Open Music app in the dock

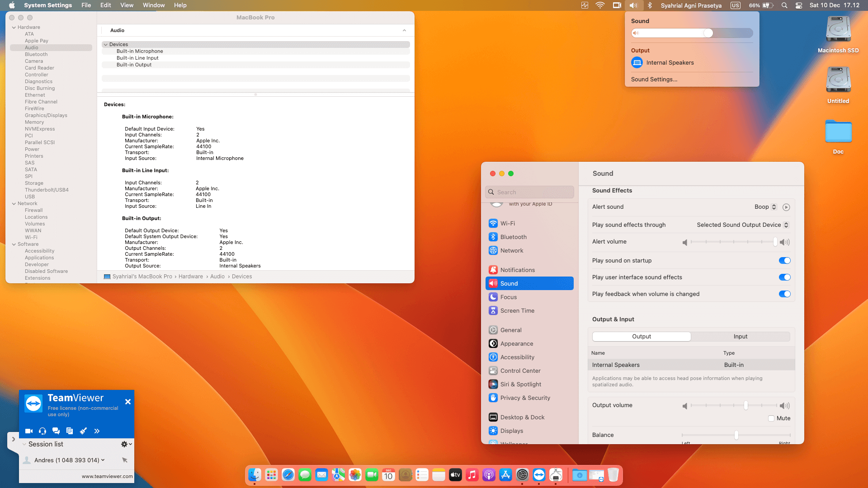[x=472, y=475]
